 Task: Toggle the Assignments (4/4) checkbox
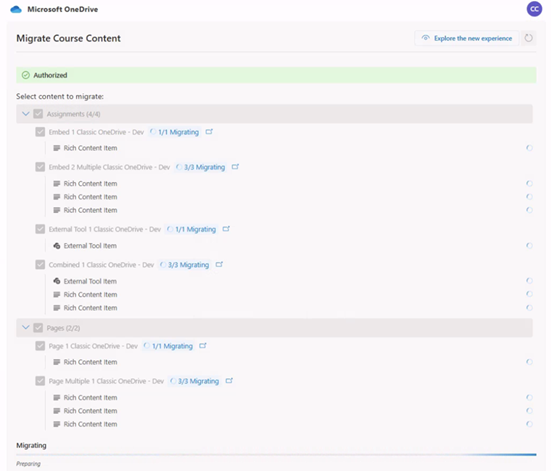[x=38, y=114]
